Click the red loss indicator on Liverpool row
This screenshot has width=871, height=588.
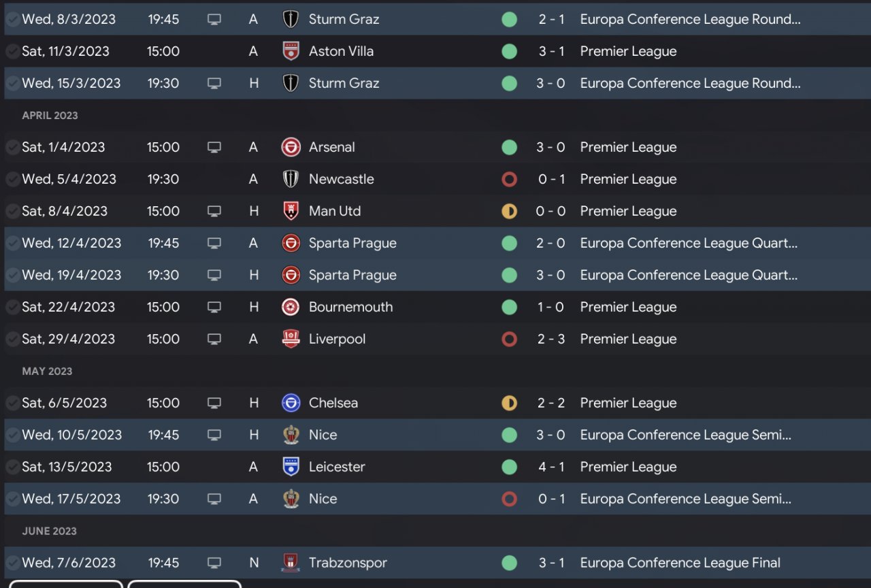click(x=509, y=339)
